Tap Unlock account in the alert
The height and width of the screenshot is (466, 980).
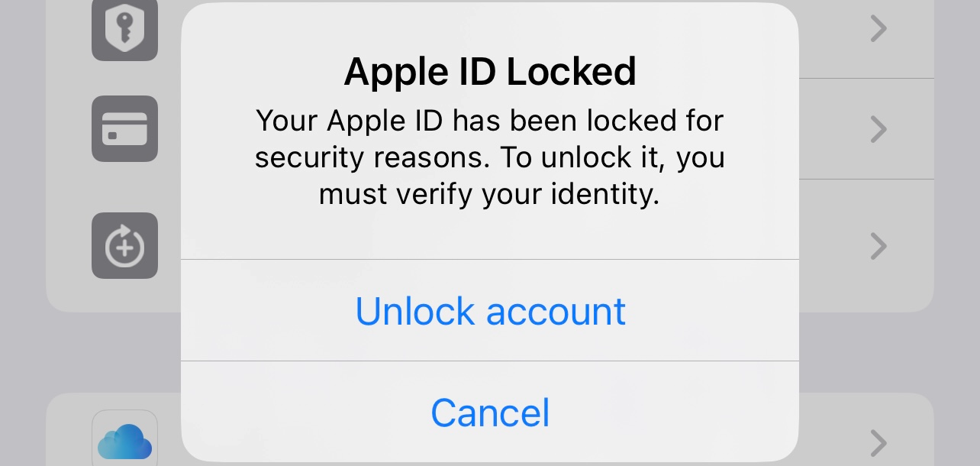(490, 310)
